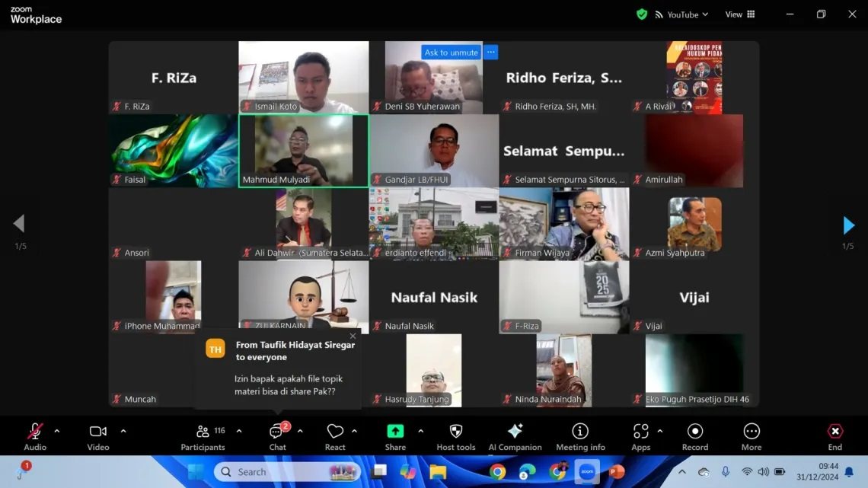Go to next gallery page arrow
Viewport: 868px width, 488px height.
(x=848, y=225)
